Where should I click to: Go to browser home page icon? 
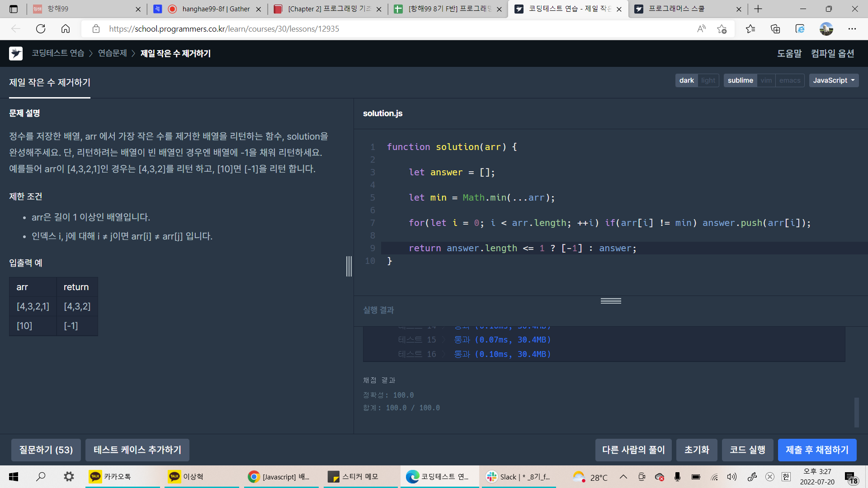pyautogui.click(x=66, y=29)
